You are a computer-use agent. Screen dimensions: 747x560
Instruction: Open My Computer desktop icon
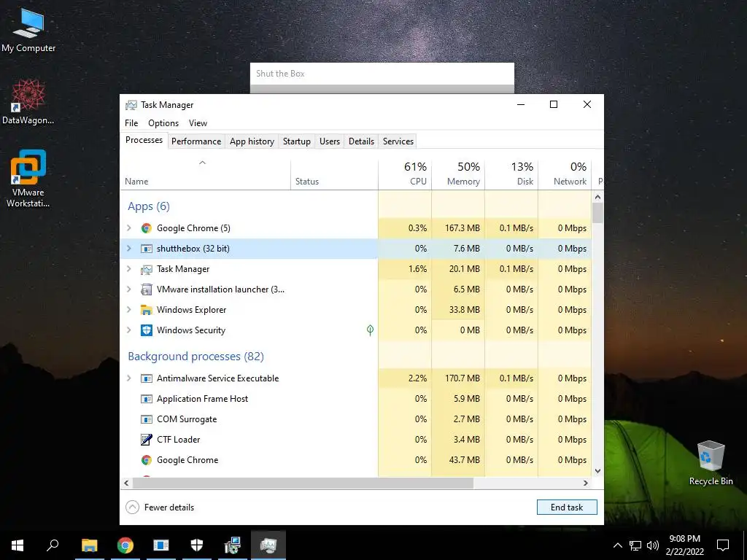(x=28, y=29)
